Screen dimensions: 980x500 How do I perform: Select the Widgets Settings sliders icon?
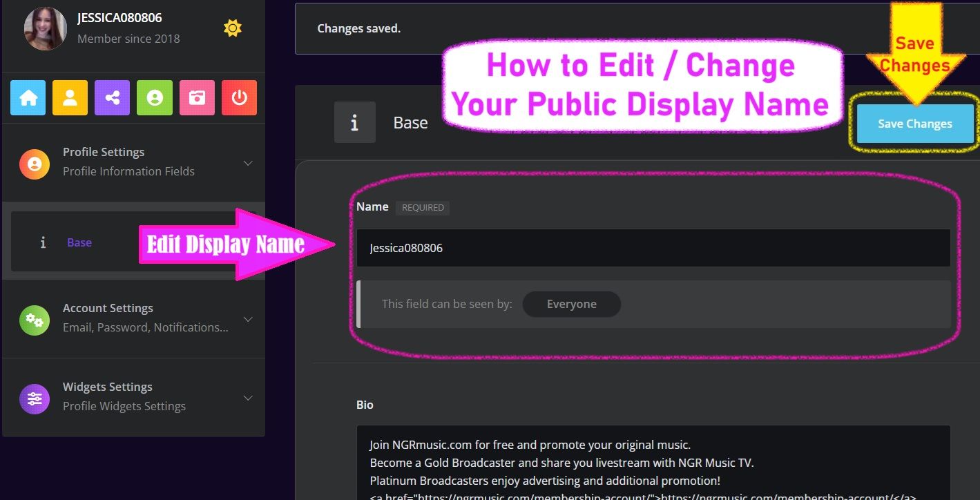[34, 398]
